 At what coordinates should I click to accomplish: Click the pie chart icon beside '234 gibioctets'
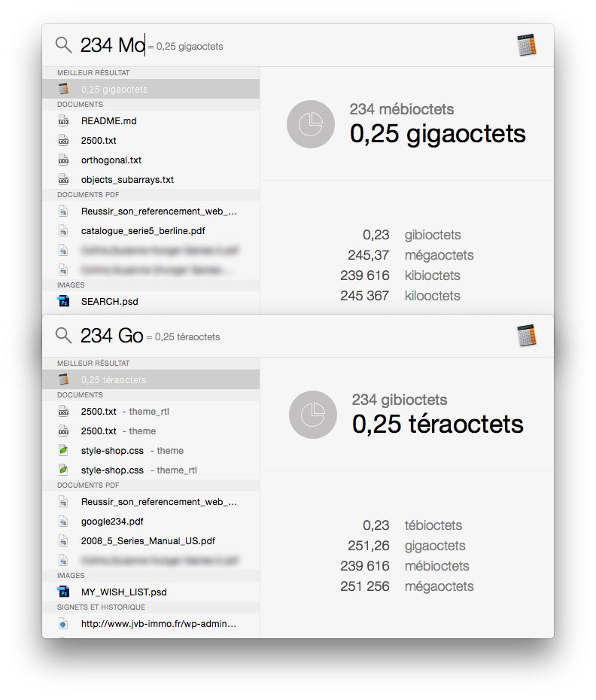tap(313, 415)
